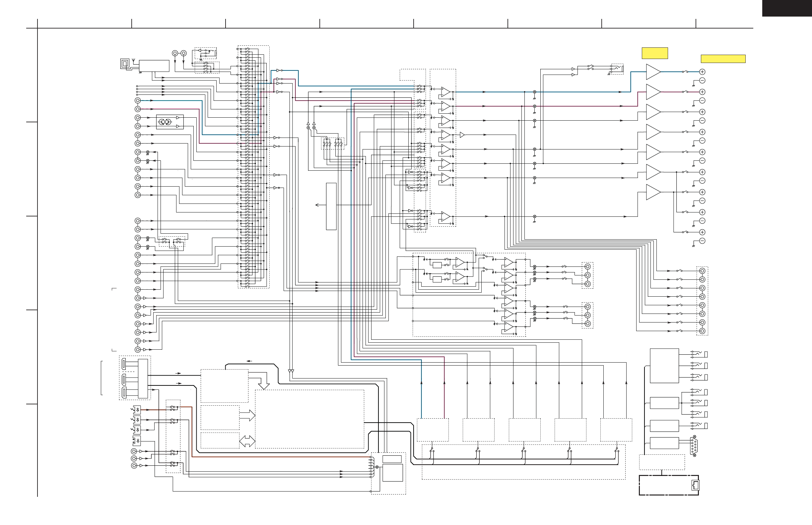The image size is (812, 525).
Task: Click the right-pointing hollow block arrow
Action: tap(247, 415)
